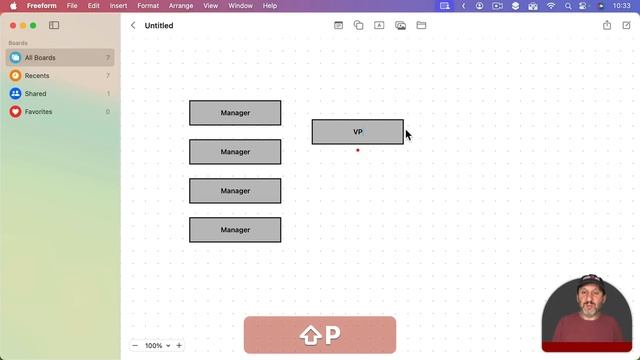Click the layers stack icon in the menu bar
Screen dimensions: 640x360
(x=516, y=6)
